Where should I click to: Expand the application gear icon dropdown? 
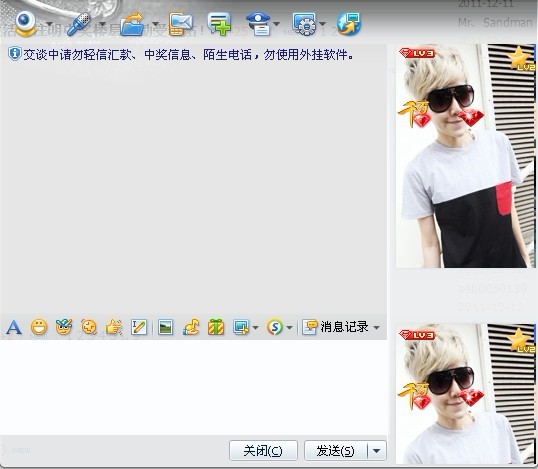pos(323,24)
